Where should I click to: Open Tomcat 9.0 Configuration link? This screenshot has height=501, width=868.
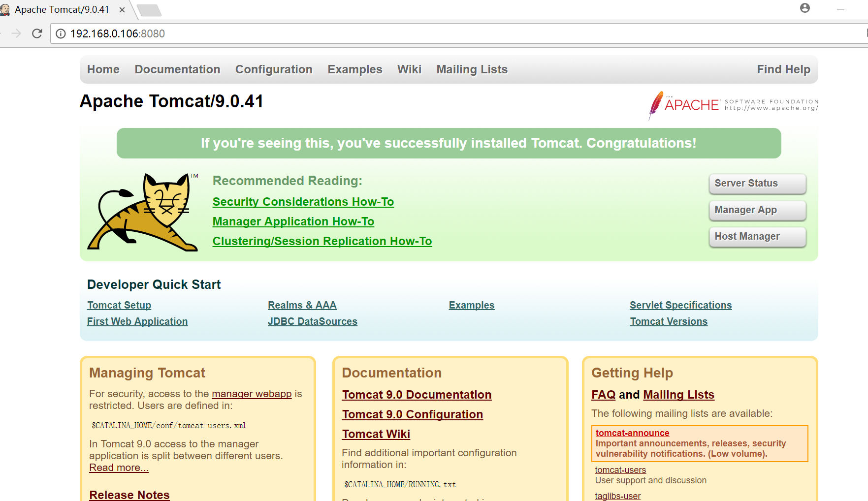point(413,414)
